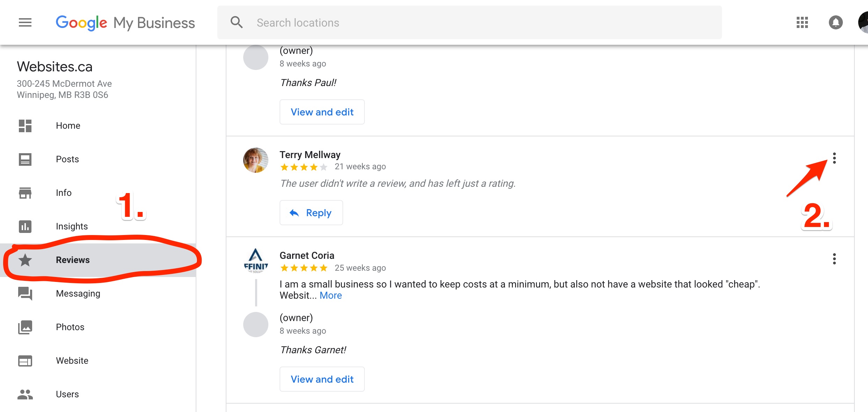Viewport: 868px width, 412px height.
Task: Click the Thanks Garnet! owner reply text
Action: click(x=313, y=350)
